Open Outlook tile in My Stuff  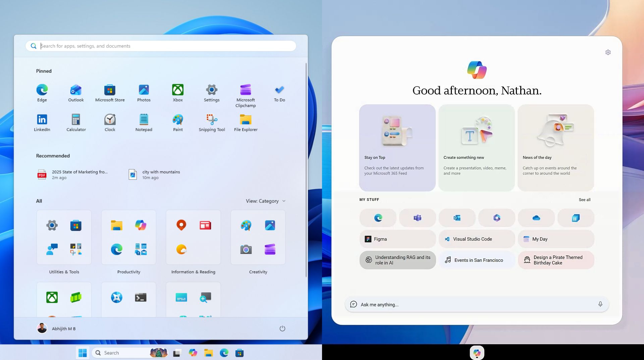(x=457, y=218)
